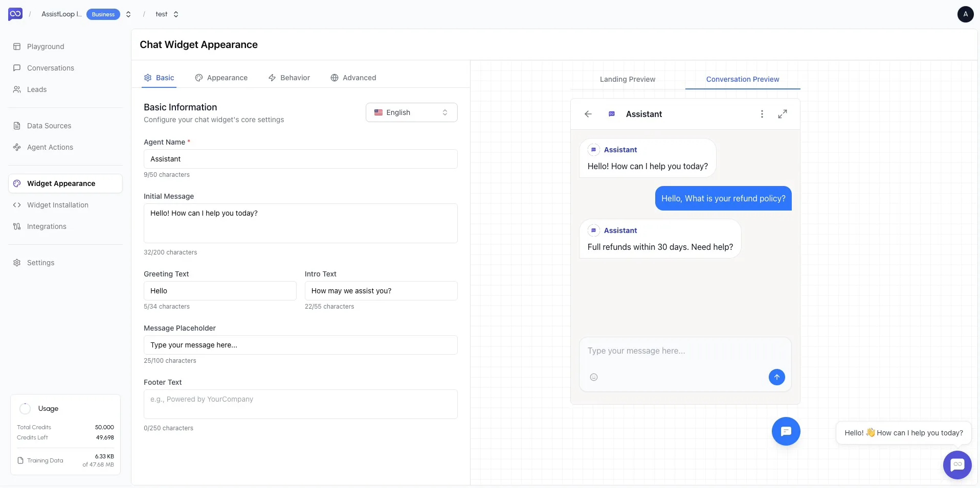Open the emoji picker in message box
Viewport: 980px width, 488px height.
click(594, 377)
